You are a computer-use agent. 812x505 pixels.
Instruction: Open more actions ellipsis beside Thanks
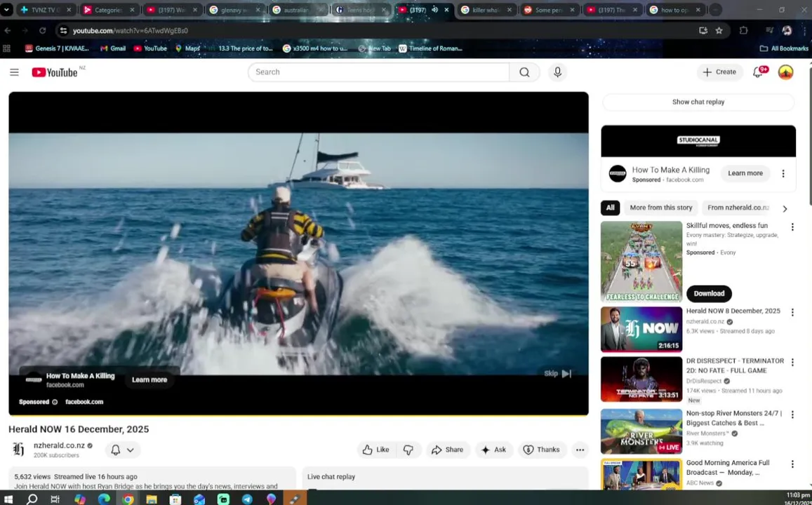pos(580,450)
